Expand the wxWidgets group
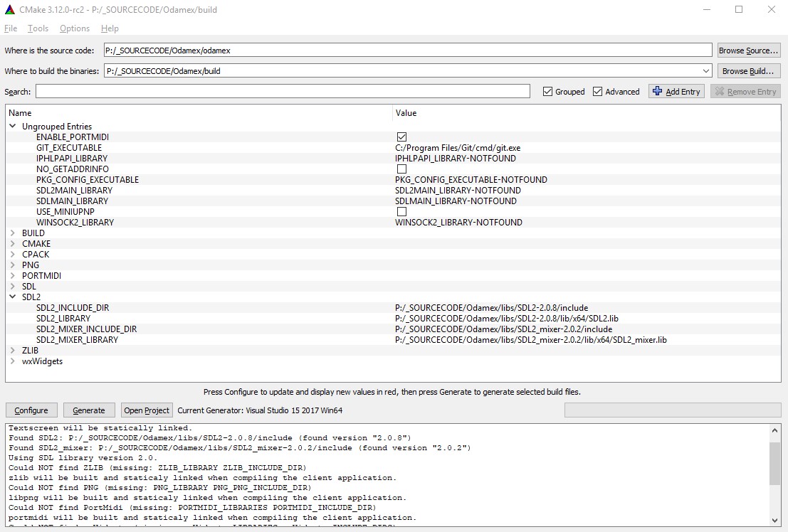This screenshot has height=532, width=788. (13, 361)
